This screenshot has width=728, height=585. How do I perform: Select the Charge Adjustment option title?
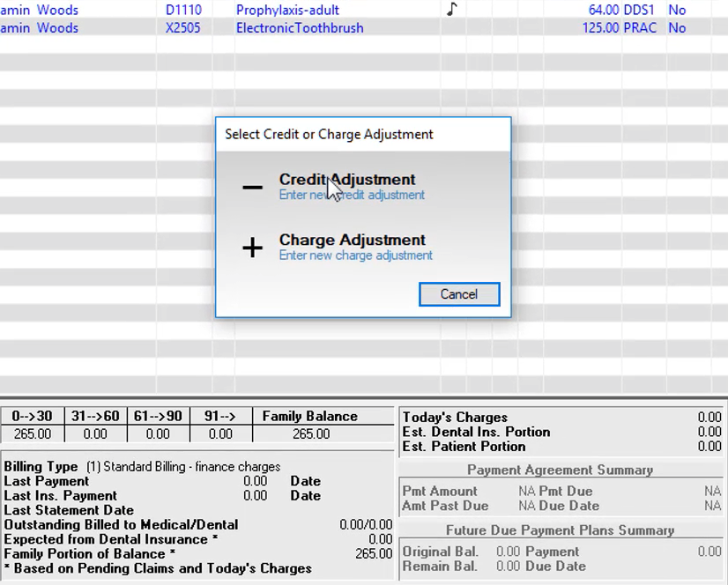pos(352,240)
